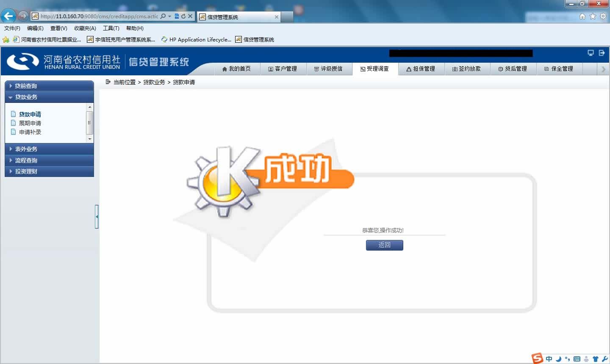Expand the 表外业务 sidebar section

49,149
